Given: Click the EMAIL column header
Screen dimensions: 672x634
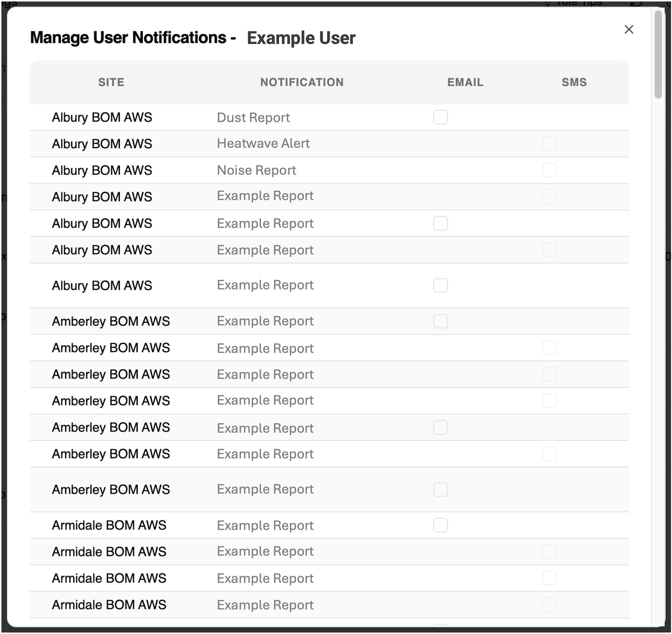Looking at the screenshot, I should (x=465, y=82).
